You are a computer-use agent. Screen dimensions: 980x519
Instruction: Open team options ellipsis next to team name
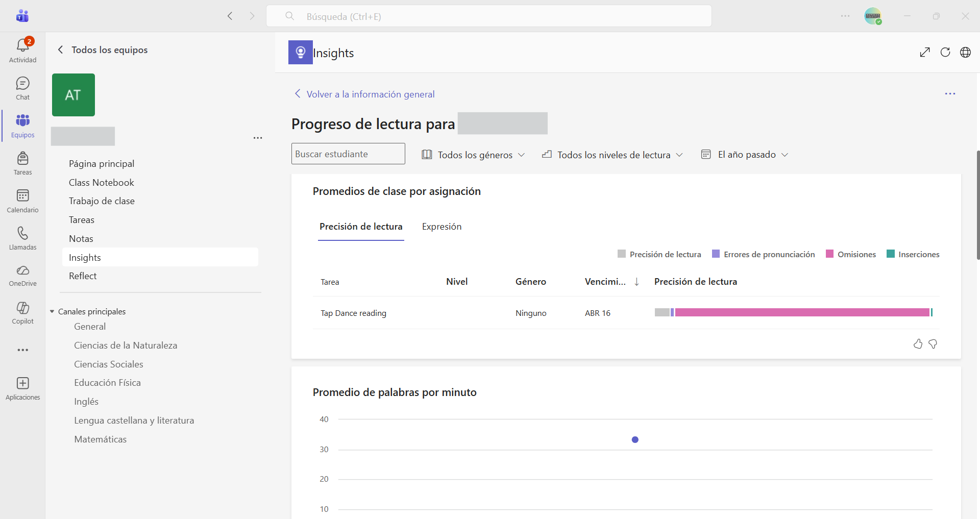pos(258,138)
